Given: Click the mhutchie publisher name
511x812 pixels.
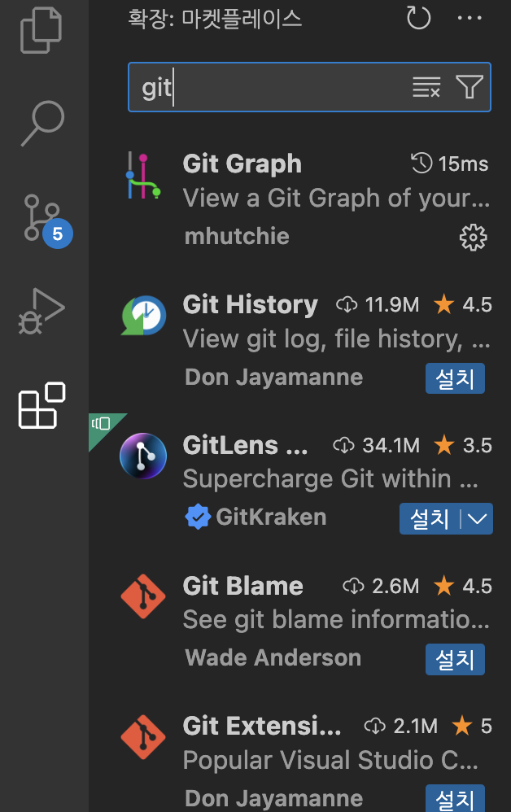Looking at the screenshot, I should (x=237, y=237).
